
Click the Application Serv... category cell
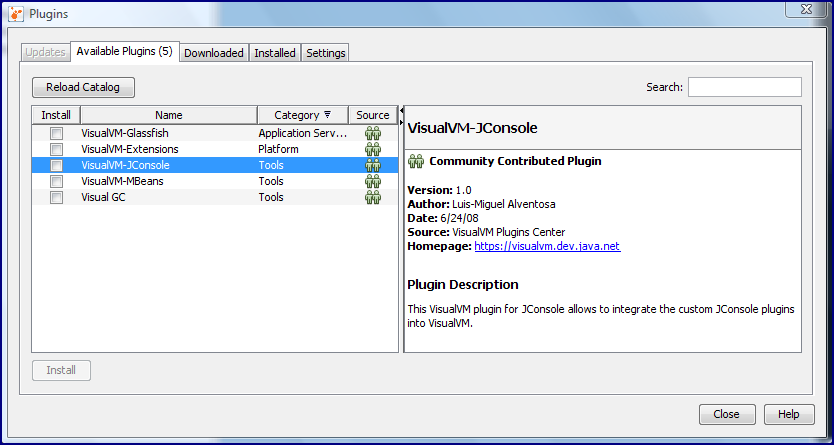click(x=303, y=133)
